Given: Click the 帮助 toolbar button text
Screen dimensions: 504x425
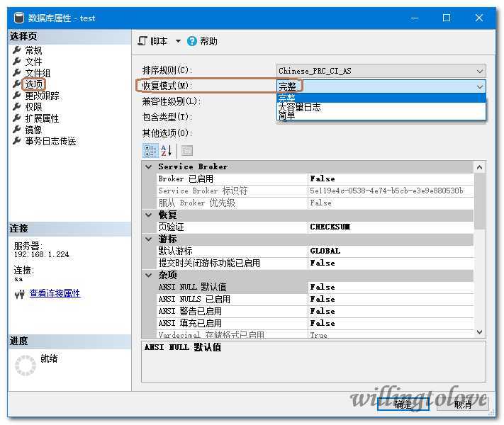Looking at the screenshot, I should click(x=208, y=41).
